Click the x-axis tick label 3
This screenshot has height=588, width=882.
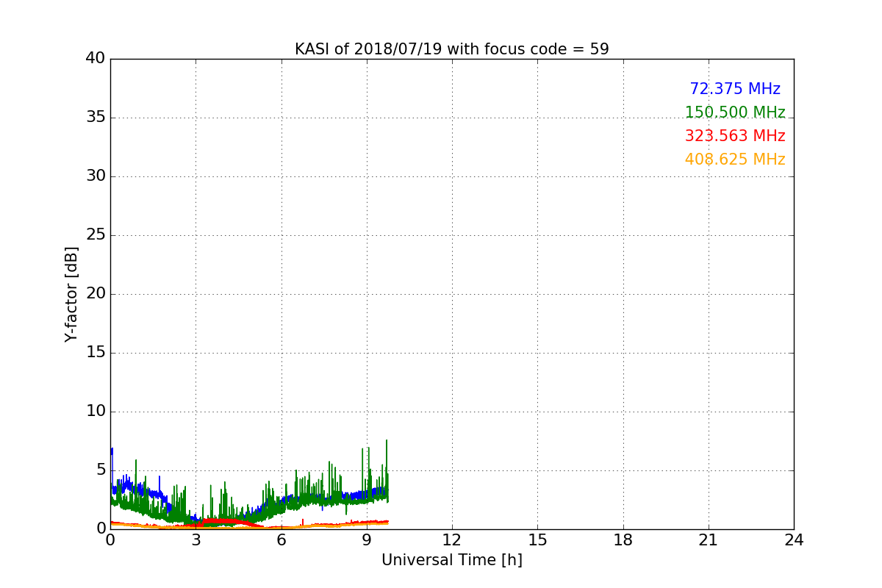click(x=196, y=540)
